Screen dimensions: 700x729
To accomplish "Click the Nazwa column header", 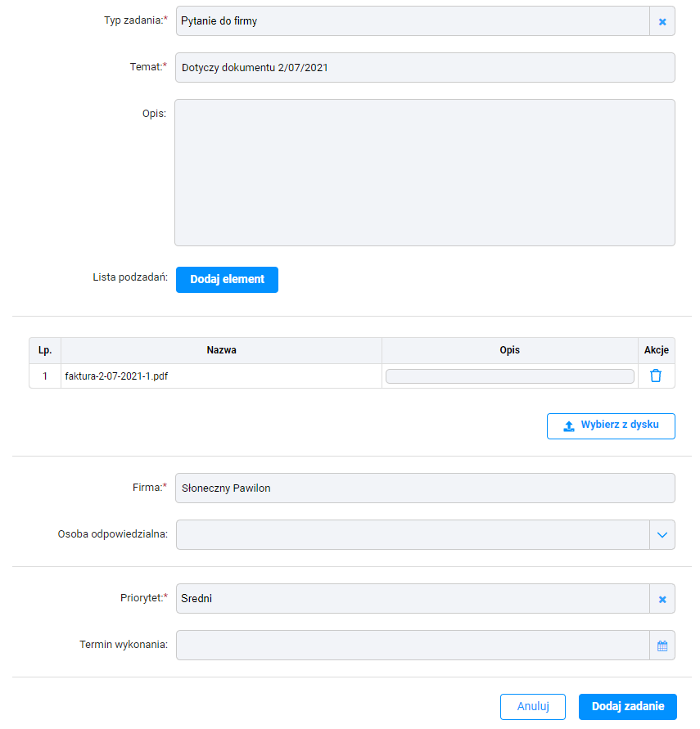I will pyautogui.click(x=221, y=350).
